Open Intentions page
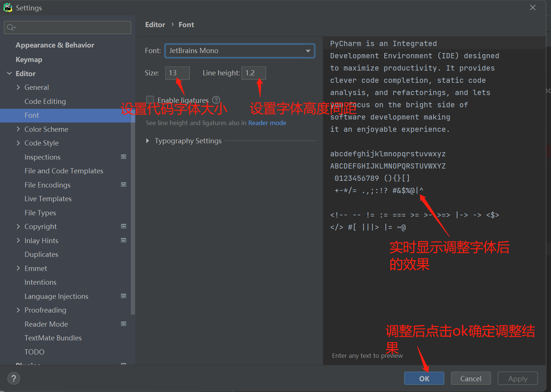 [40, 282]
